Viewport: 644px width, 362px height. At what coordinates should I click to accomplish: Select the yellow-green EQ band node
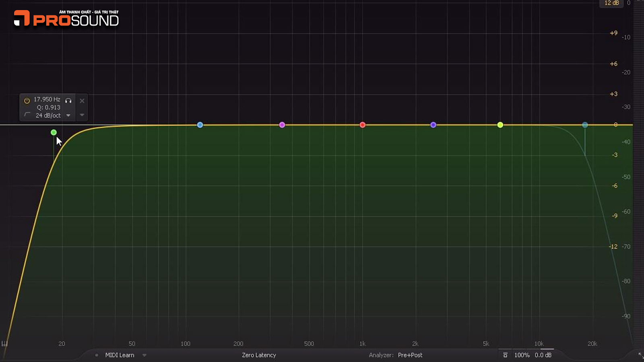click(500, 125)
